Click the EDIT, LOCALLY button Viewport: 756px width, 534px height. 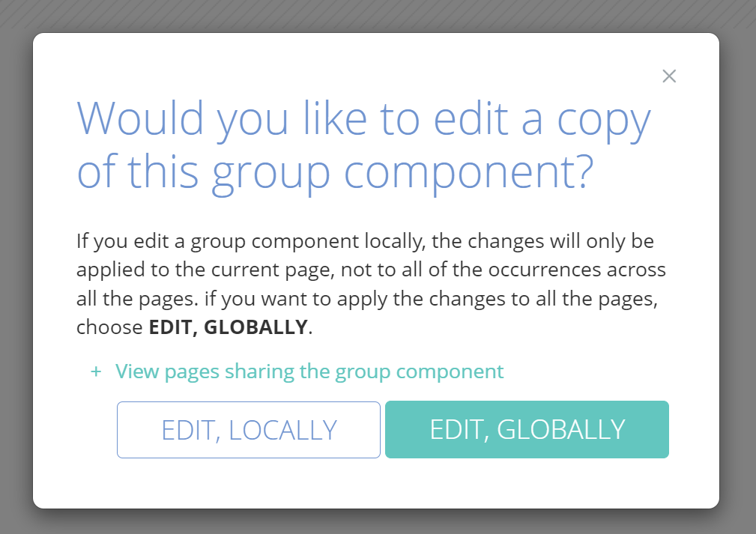click(x=249, y=430)
